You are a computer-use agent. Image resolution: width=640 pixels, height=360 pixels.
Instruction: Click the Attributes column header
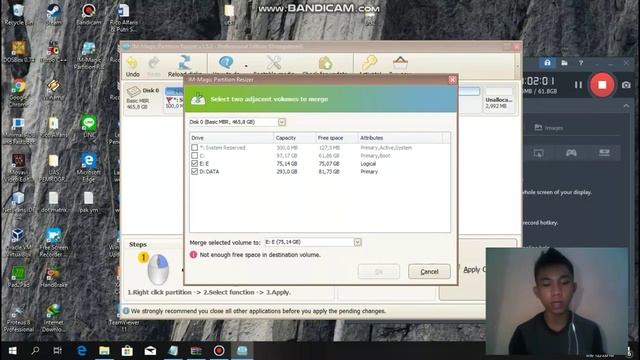(x=400, y=138)
